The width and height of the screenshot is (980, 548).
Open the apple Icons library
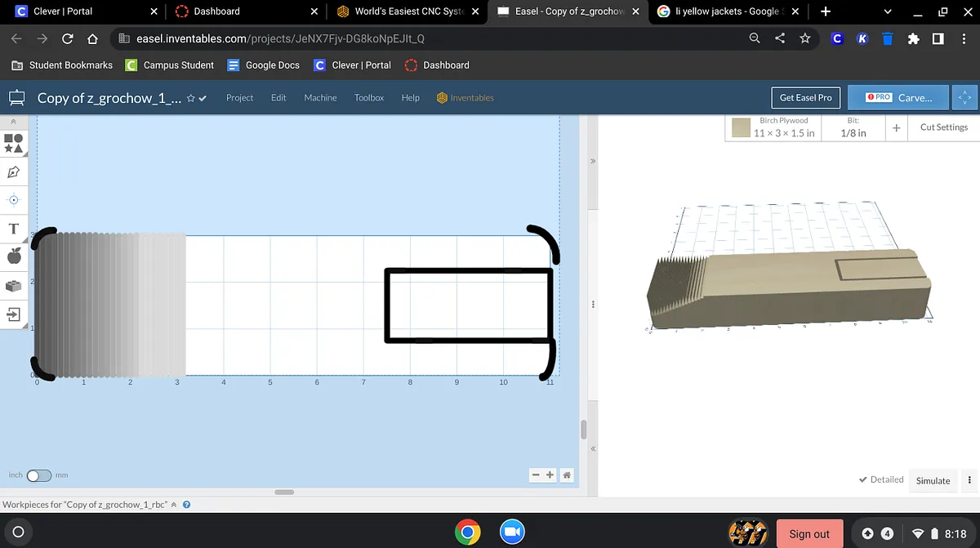(14, 256)
